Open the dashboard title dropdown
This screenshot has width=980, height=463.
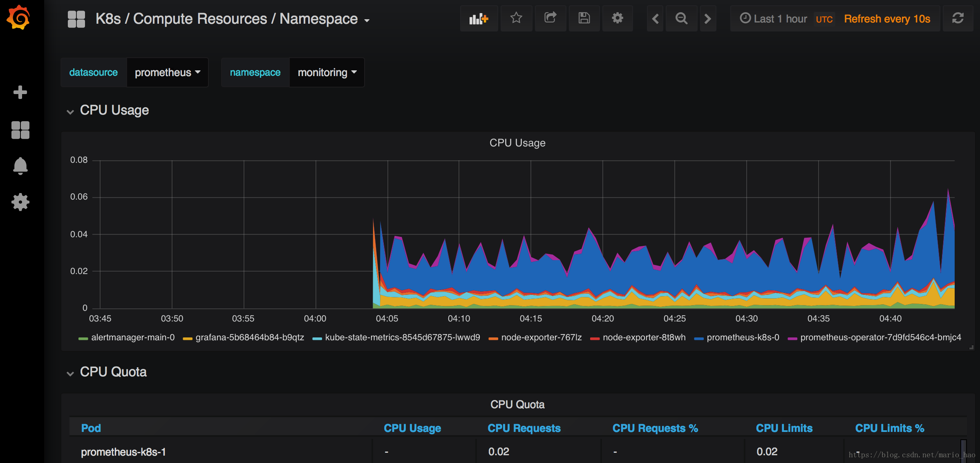[x=233, y=19]
